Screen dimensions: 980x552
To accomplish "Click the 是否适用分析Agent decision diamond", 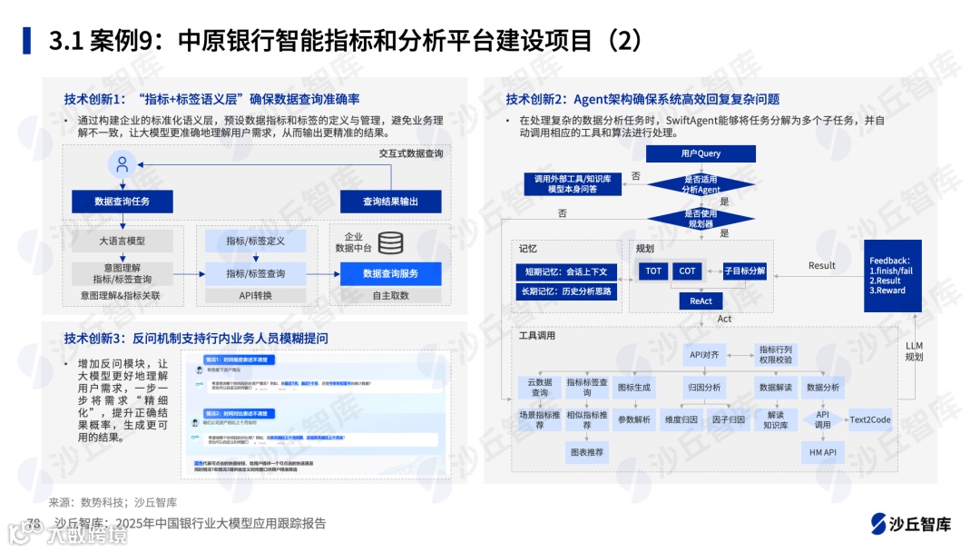I will click(701, 184).
